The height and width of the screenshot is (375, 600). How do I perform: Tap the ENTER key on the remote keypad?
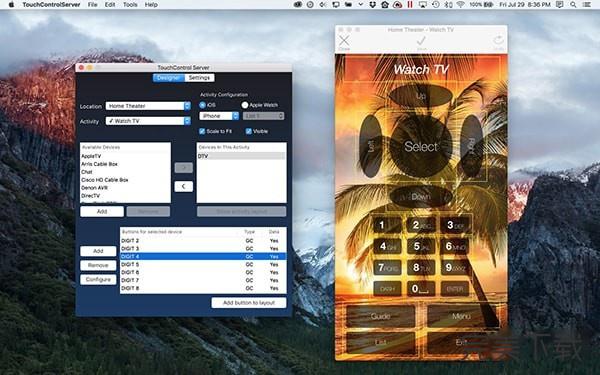click(455, 289)
